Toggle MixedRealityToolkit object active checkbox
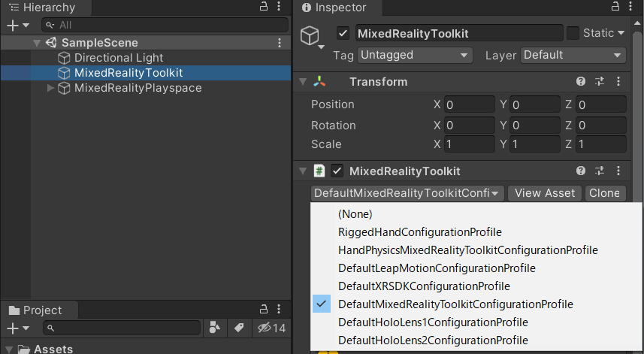Viewport: 644px width, 354px height. pos(343,33)
